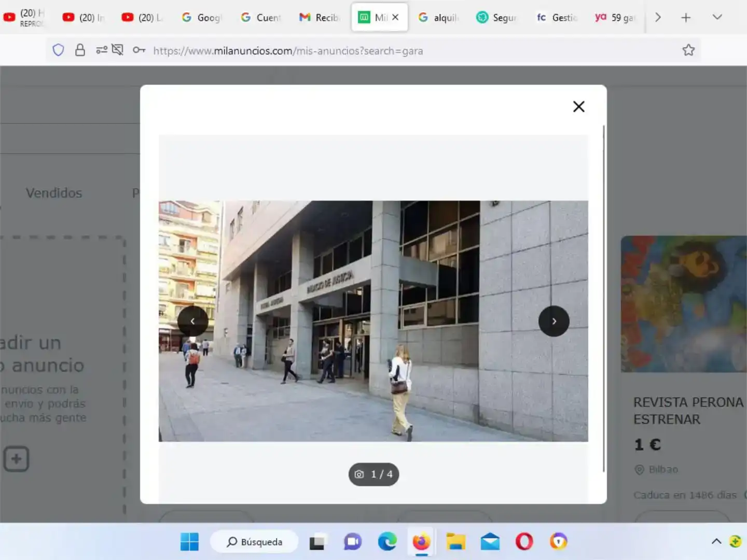747x560 pixels.
Task: Open a new browser tab
Action: coord(686,18)
